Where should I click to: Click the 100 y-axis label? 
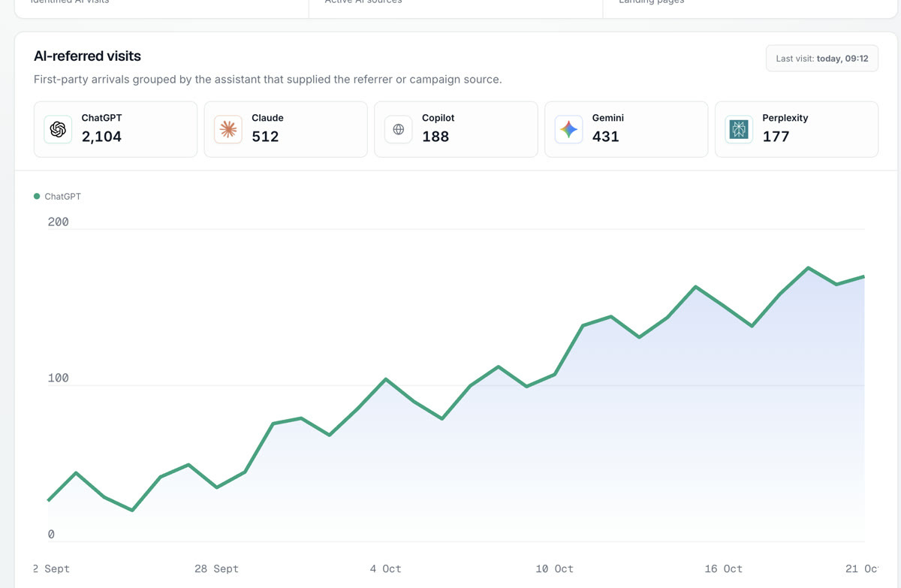click(x=58, y=378)
